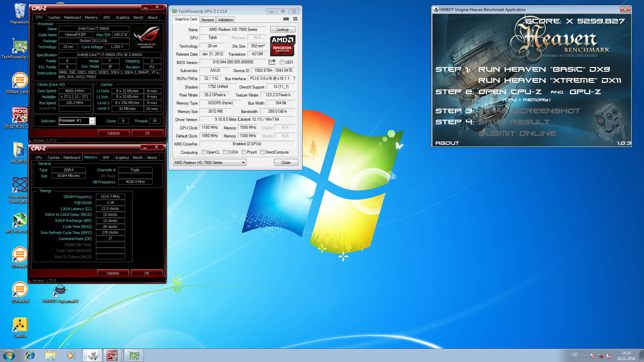Click ABOUT in Heaven benchmark window
Image resolution: width=644 pixels, height=362 pixels.
[447, 143]
